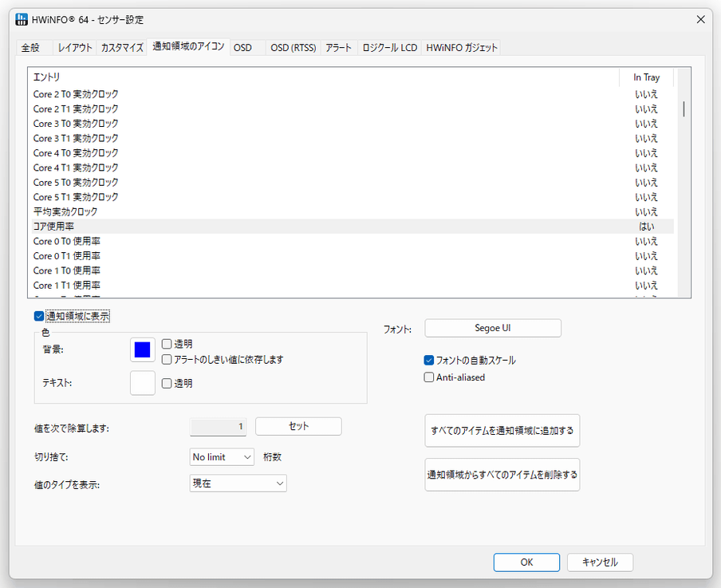The image size is (721, 588).
Task: Toggle アラートのしきい値に依存します checkbox
Action: tap(167, 359)
